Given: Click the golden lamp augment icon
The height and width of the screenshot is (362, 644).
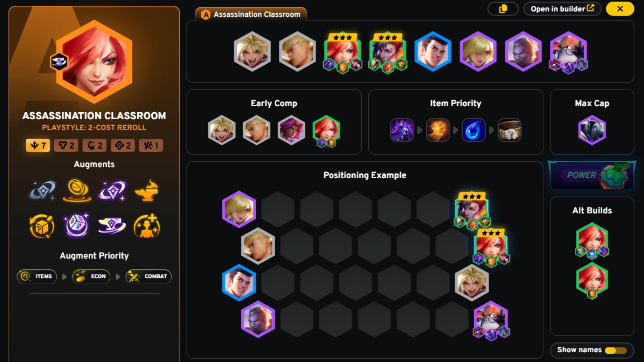Looking at the screenshot, I should coord(147,190).
